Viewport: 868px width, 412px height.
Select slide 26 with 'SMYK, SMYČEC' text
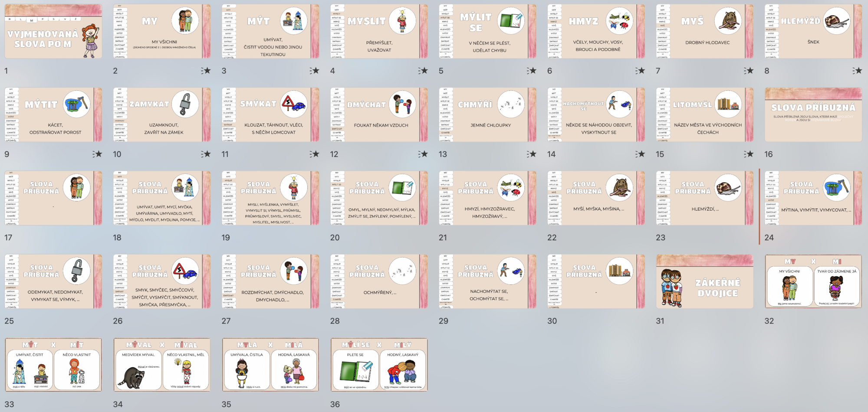coord(162,281)
